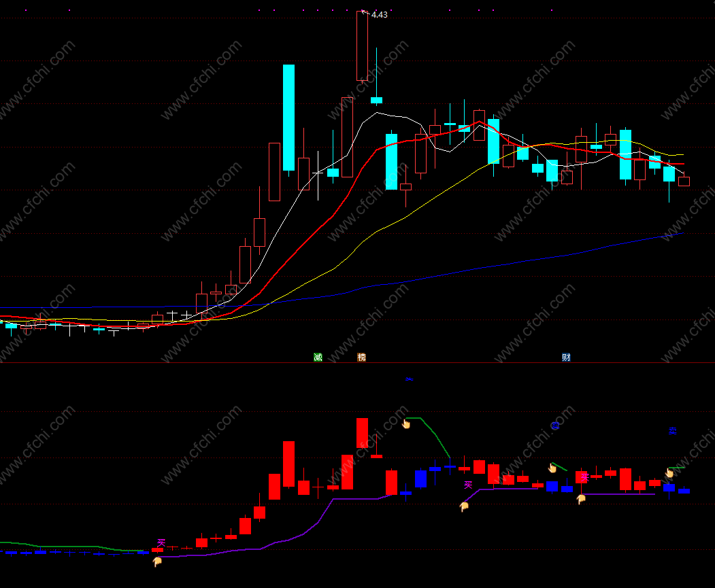Click the green 减 marker icon
The image size is (715, 588).
(x=318, y=357)
